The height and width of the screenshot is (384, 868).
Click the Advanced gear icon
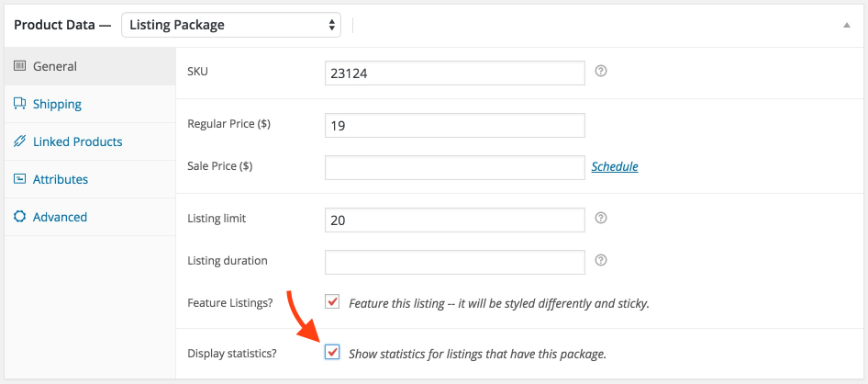point(20,217)
